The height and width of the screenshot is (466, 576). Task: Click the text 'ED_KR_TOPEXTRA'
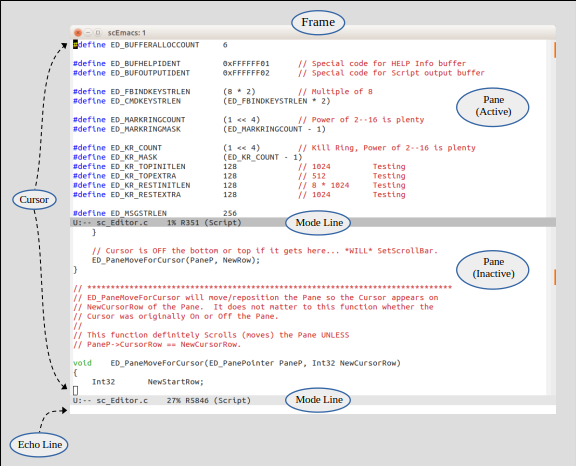pos(143,176)
